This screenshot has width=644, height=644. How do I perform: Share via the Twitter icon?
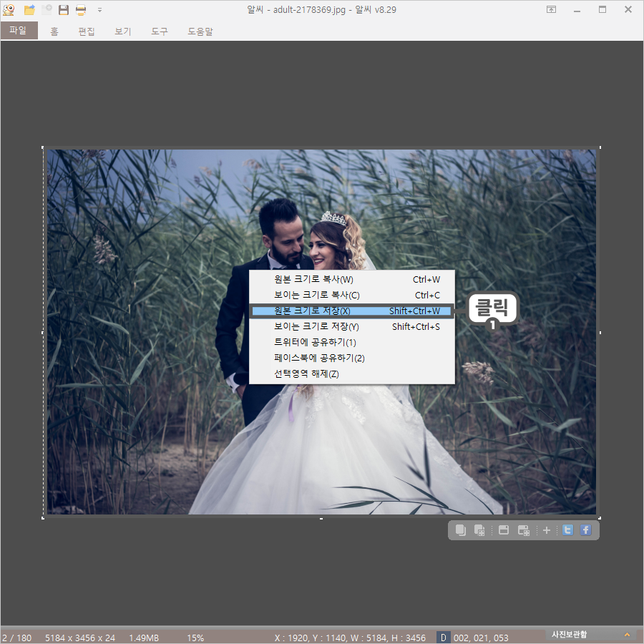[567, 530]
